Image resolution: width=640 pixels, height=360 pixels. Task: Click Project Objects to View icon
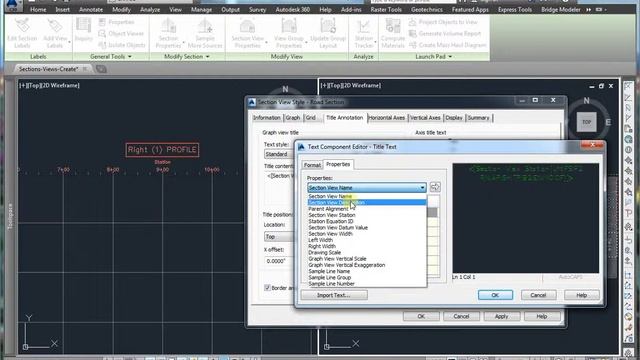point(413,22)
